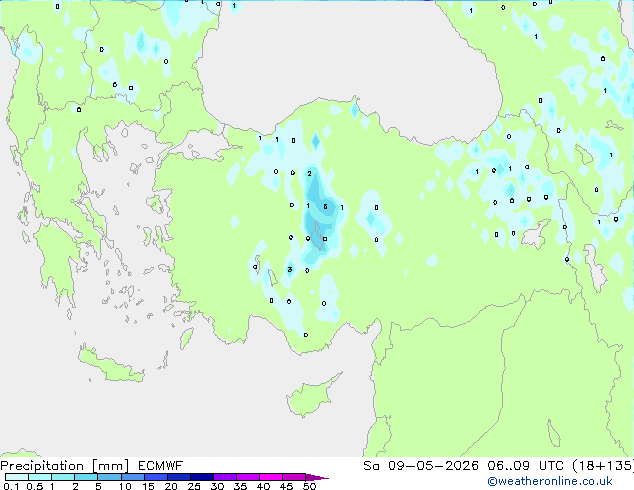Click the 0.1–0.5 mm palest legend swatch
Screen dimensions: 634x490
(x=17, y=477)
